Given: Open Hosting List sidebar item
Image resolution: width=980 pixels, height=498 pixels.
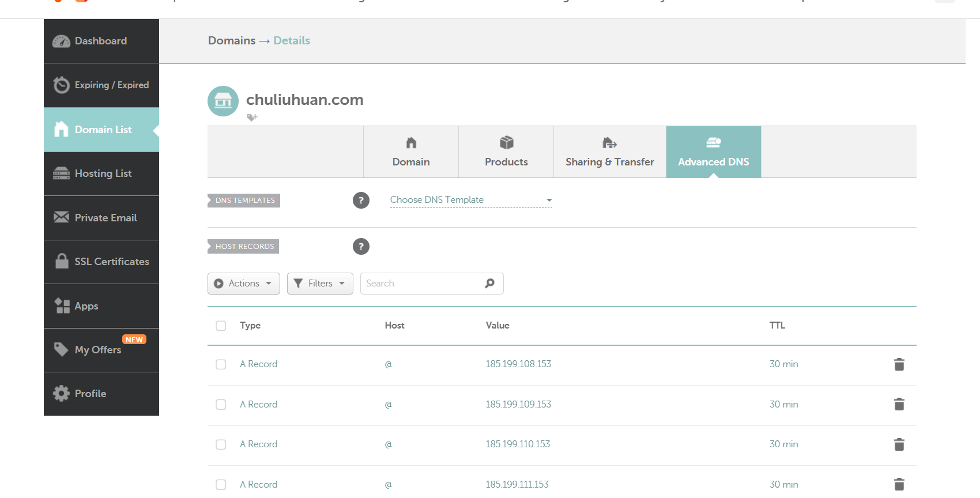Looking at the screenshot, I should (101, 173).
